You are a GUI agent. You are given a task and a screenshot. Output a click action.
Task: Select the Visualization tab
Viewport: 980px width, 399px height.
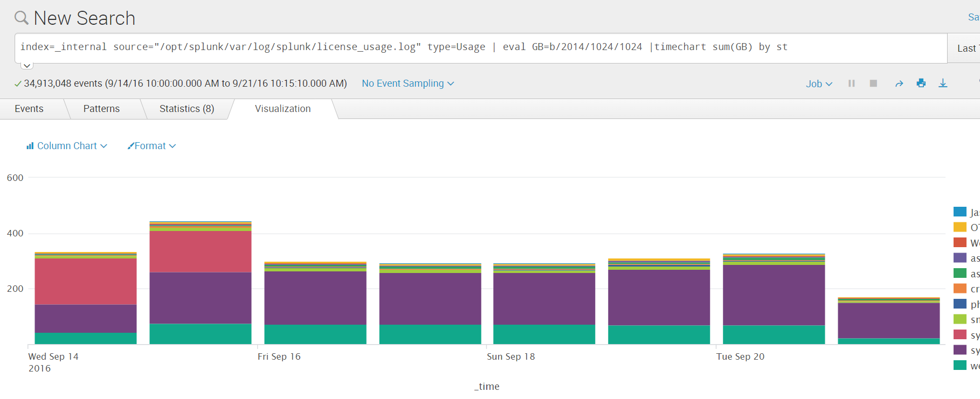(283, 109)
